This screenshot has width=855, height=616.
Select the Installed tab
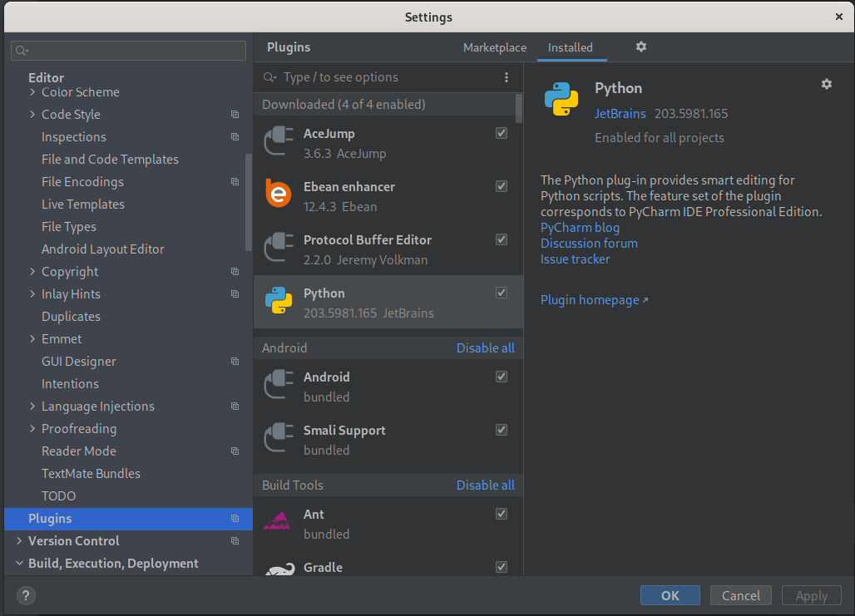571,47
